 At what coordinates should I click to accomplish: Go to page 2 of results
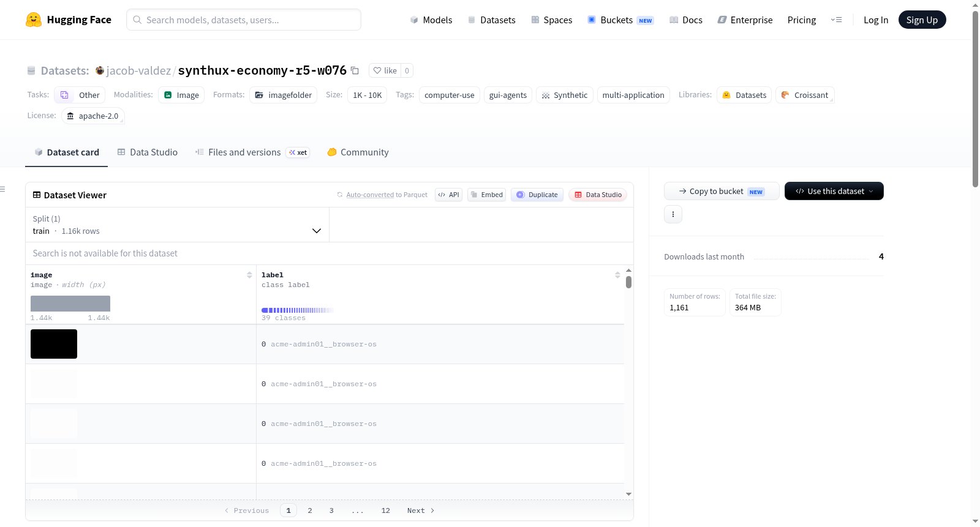[x=310, y=510]
